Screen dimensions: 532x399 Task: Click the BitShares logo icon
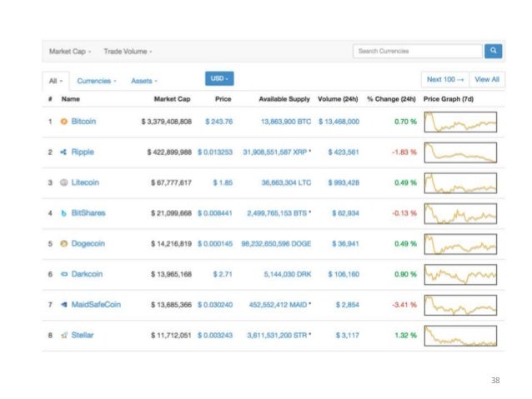[x=63, y=213]
